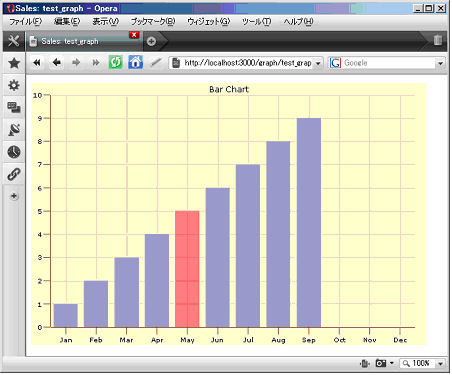Viewport: 452px width, 375px height.
Task: Click the Google search engine icon
Action: coord(335,63)
